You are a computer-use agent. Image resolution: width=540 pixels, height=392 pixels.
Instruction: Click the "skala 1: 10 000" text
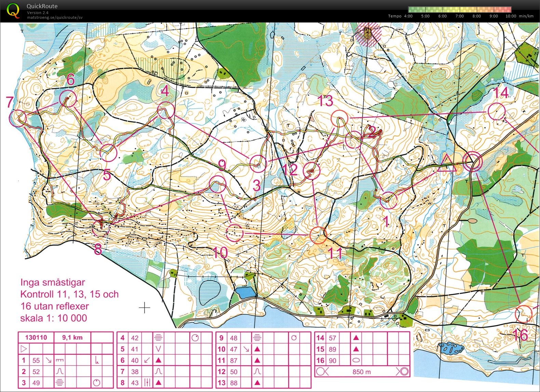(x=54, y=318)
